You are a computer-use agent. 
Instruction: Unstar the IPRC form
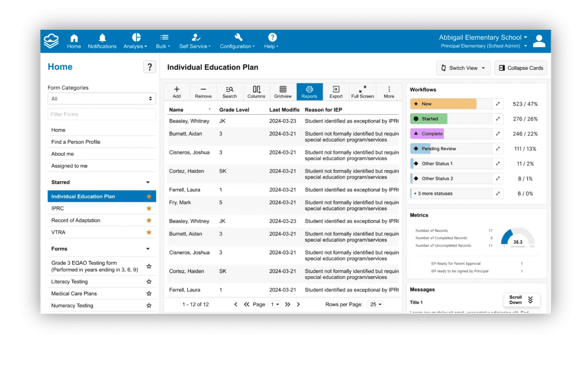pyautogui.click(x=149, y=208)
